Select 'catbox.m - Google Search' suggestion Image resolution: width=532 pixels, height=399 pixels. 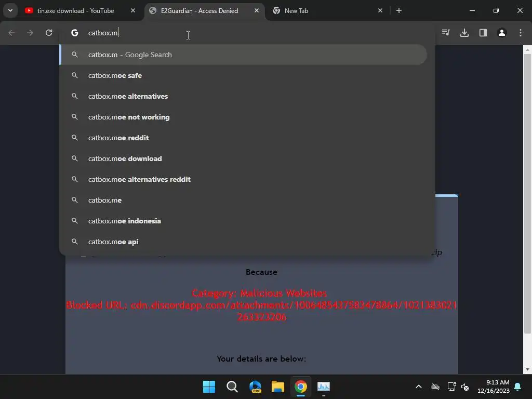[243, 55]
